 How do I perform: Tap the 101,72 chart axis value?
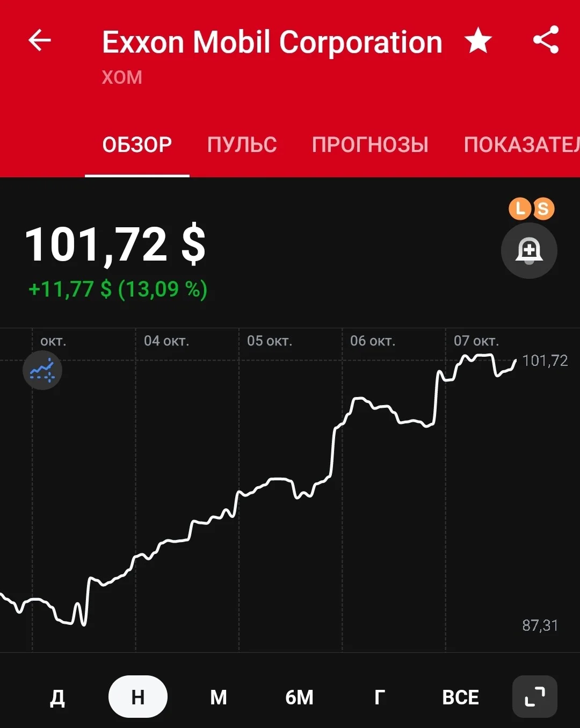(x=545, y=361)
